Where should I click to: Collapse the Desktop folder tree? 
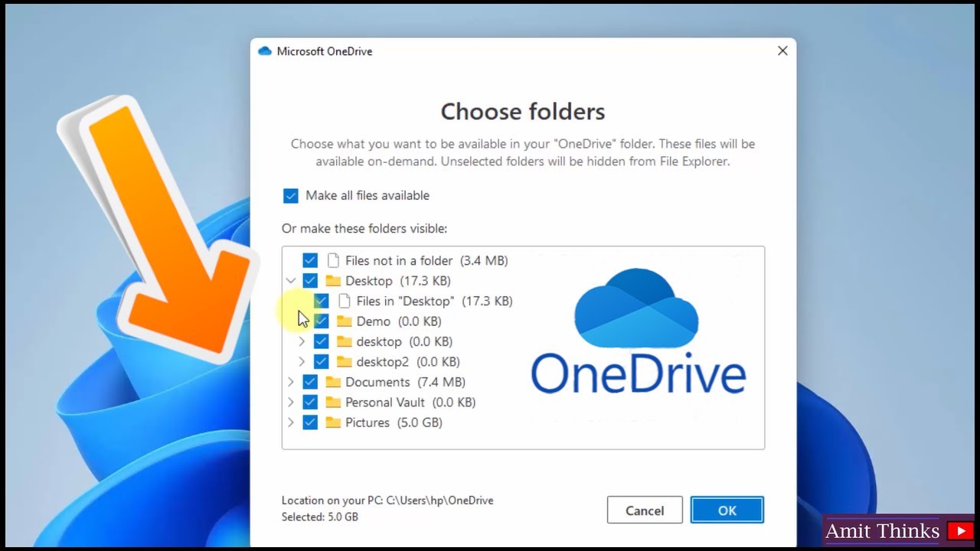point(291,281)
